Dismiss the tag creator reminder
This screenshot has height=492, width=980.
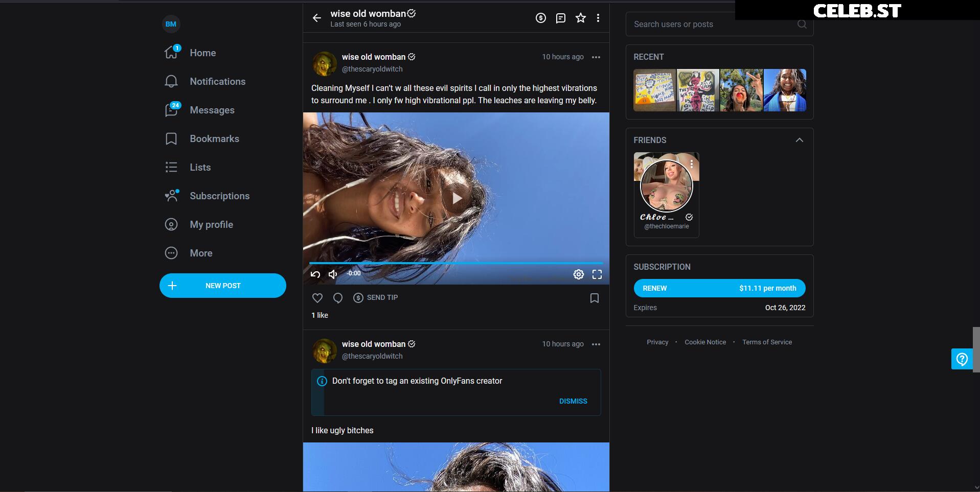pyautogui.click(x=573, y=401)
